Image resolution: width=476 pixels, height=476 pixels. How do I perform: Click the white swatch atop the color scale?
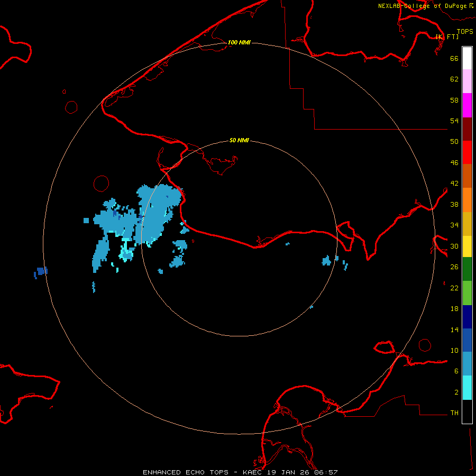(x=467, y=58)
